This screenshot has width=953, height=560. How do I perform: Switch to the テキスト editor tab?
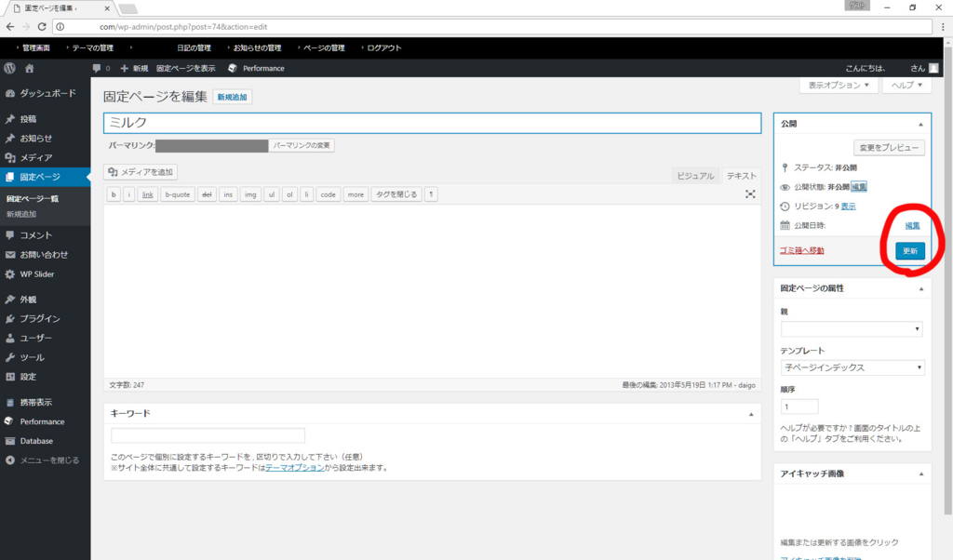742,176
